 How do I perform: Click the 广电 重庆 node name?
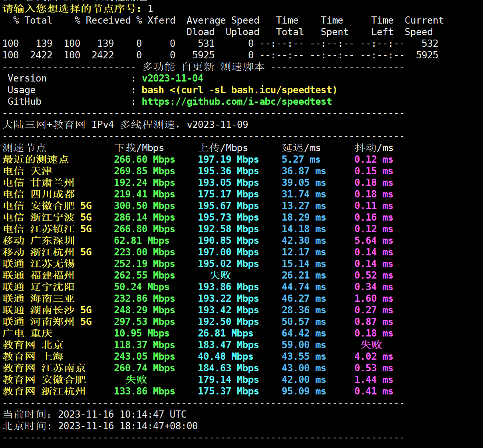coord(27,333)
